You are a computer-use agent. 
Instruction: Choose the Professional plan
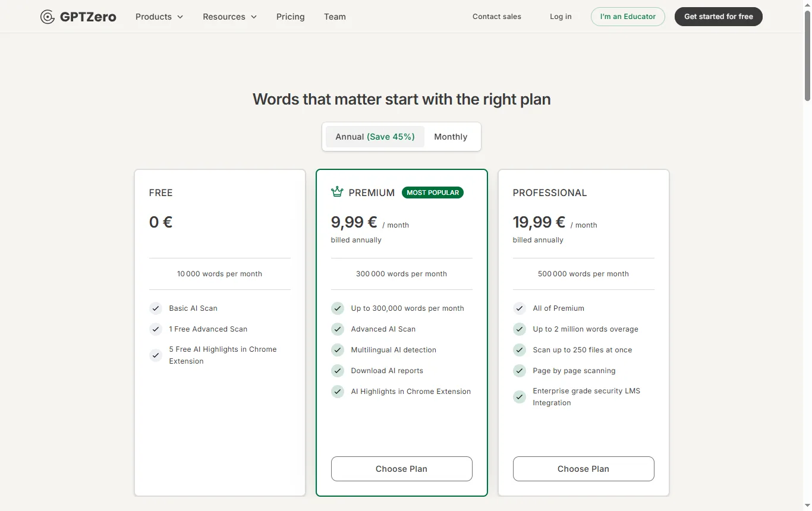584,469
